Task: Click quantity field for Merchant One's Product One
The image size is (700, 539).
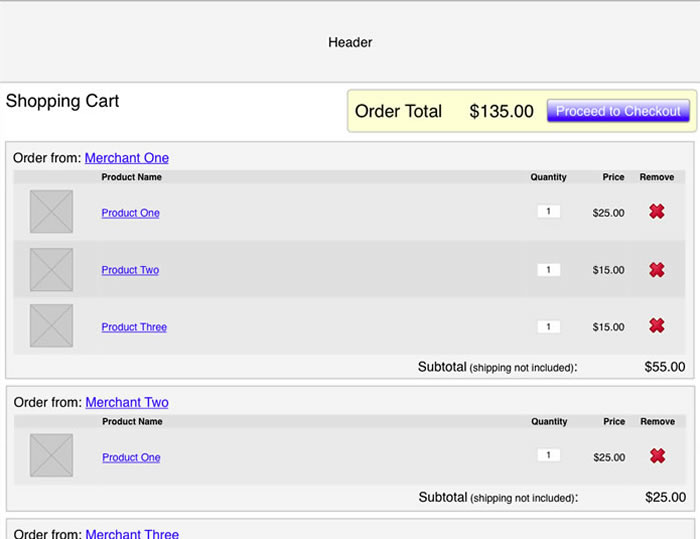Action: tap(549, 211)
